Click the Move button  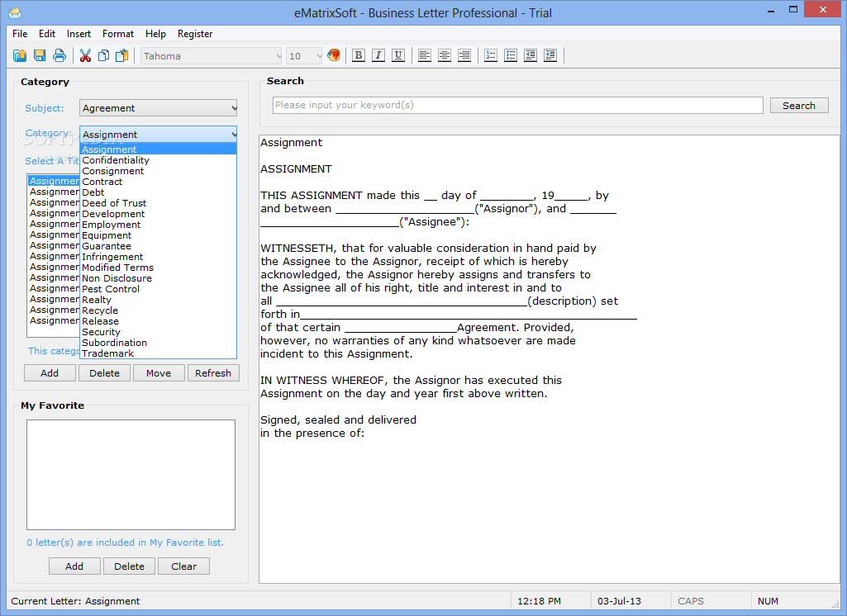[159, 373]
